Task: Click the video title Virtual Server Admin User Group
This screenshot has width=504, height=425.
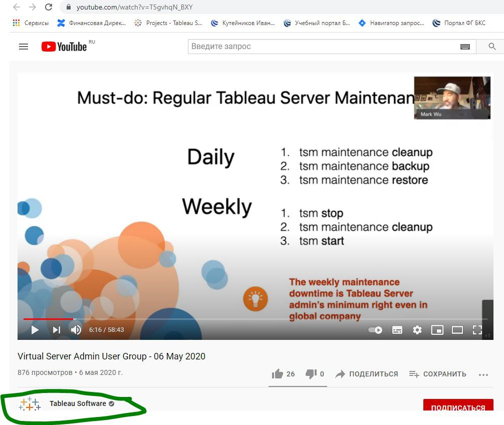Action: pos(111,356)
